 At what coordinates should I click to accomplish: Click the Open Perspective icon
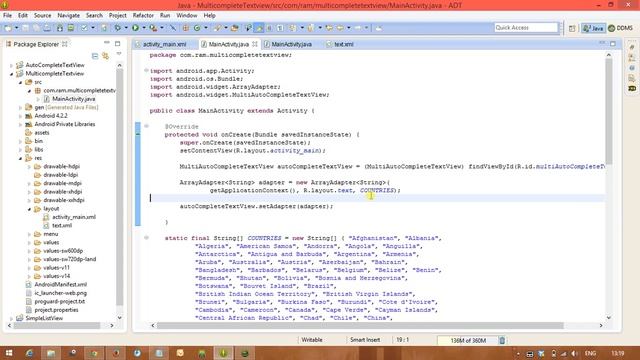(x=572, y=28)
